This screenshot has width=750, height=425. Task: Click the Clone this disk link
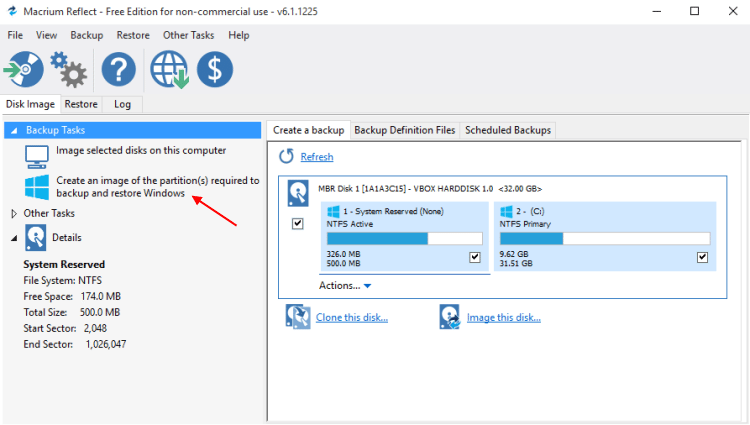tap(352, 317)
